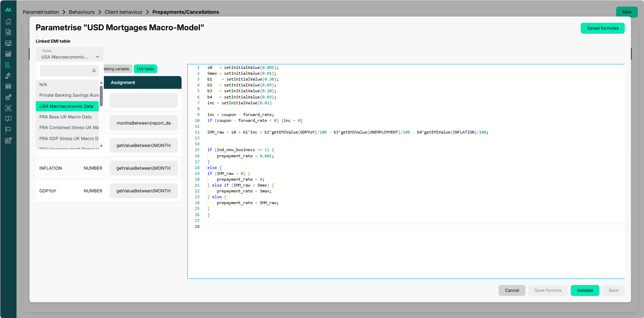This screenshot has height=318, width=644.
Task: Open the reports document icon in the sidebar
Action: [x=8, y=32]
